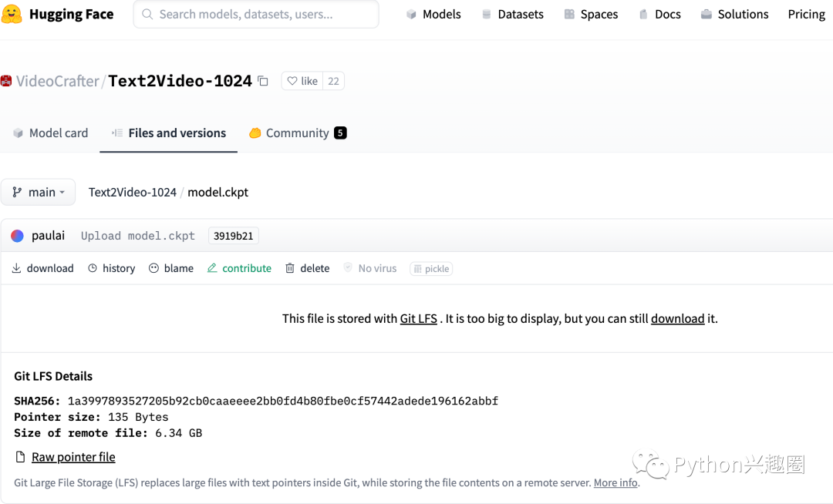Go to the Pricing page

[x=807, y=15]
